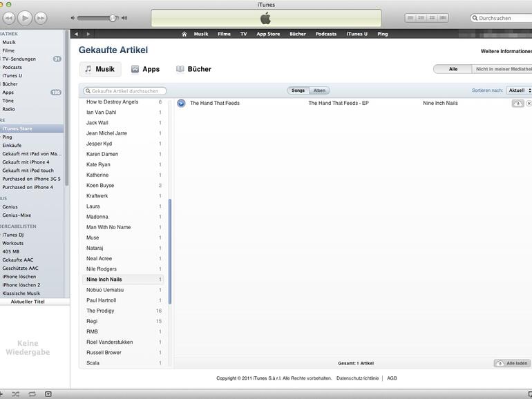The width and height of the screenshot is (532, 399).
Task: Click Gekaufte Artikel durchsuchen search field
Action: click(125, 91)
